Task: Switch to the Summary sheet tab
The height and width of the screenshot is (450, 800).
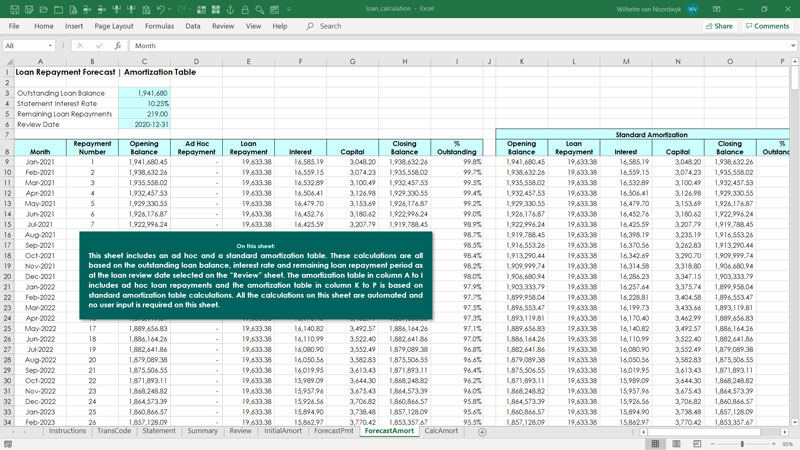Action: click(x=203, y=431)
